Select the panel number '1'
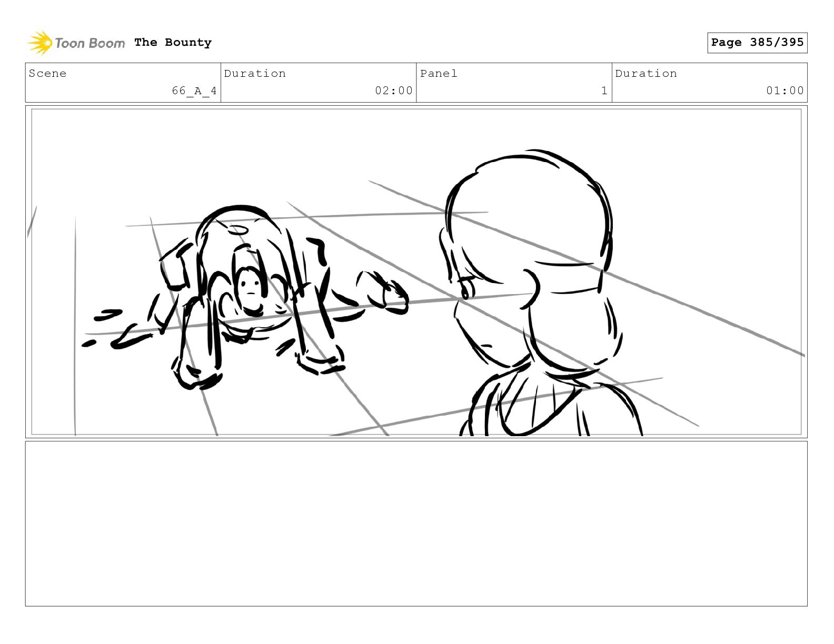The image size is (834, 644). (x=604, y=90)
